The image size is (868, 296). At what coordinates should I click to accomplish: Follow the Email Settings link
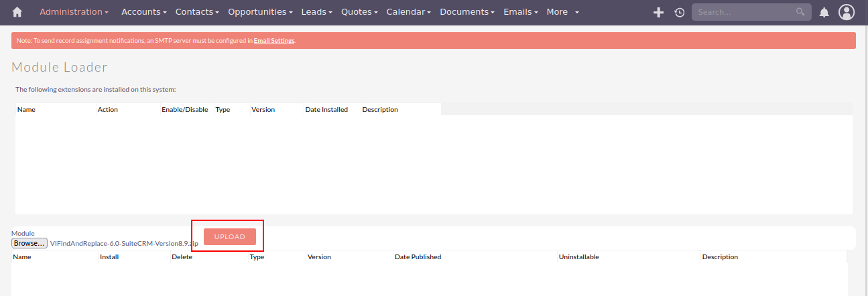coord(274,41)
